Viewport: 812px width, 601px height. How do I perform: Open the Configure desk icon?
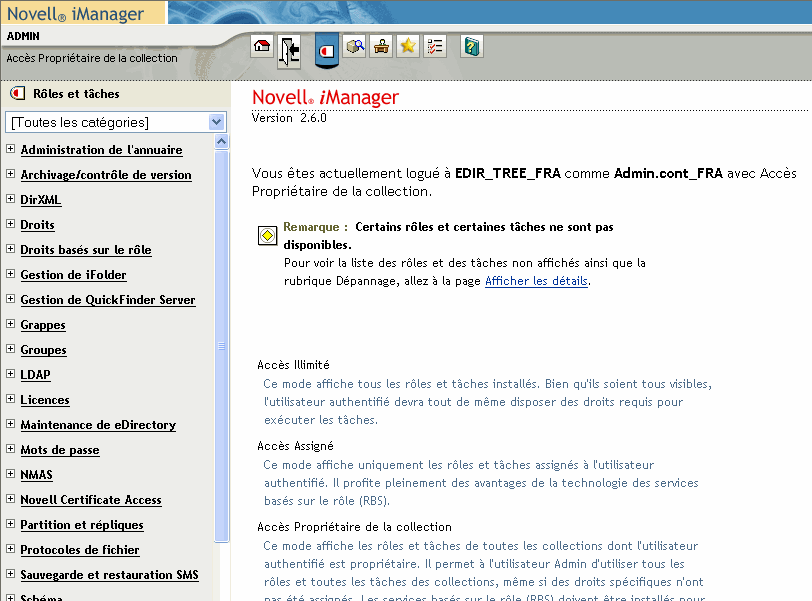point(382,47)
